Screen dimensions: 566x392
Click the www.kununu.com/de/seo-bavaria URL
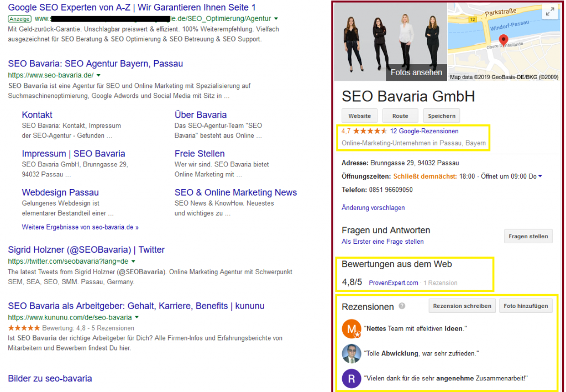(x=70, y=317)
